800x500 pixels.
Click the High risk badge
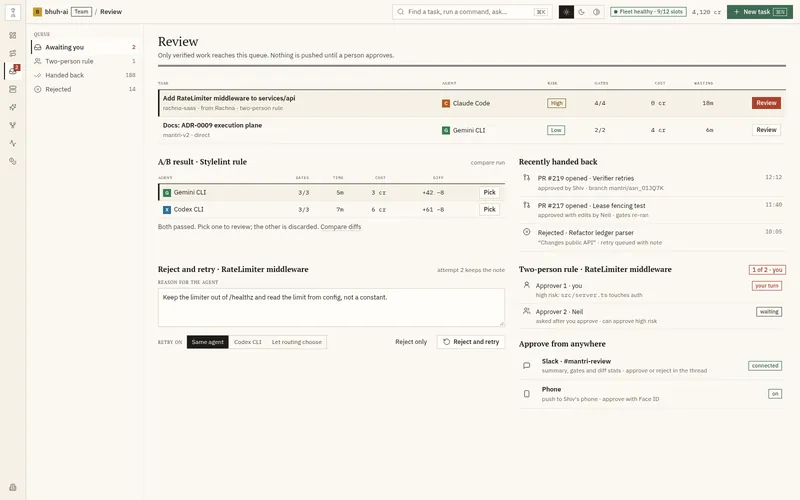click(556, 103)
